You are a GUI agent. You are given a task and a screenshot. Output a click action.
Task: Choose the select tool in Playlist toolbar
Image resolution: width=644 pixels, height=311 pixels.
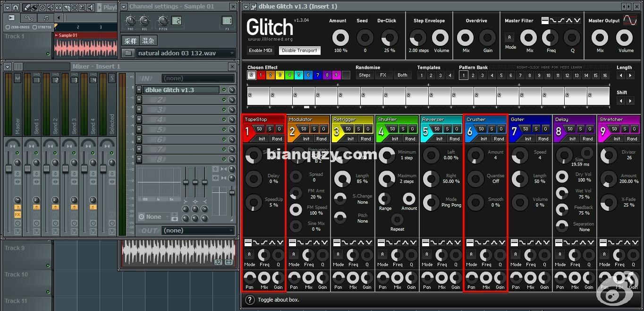74,8
